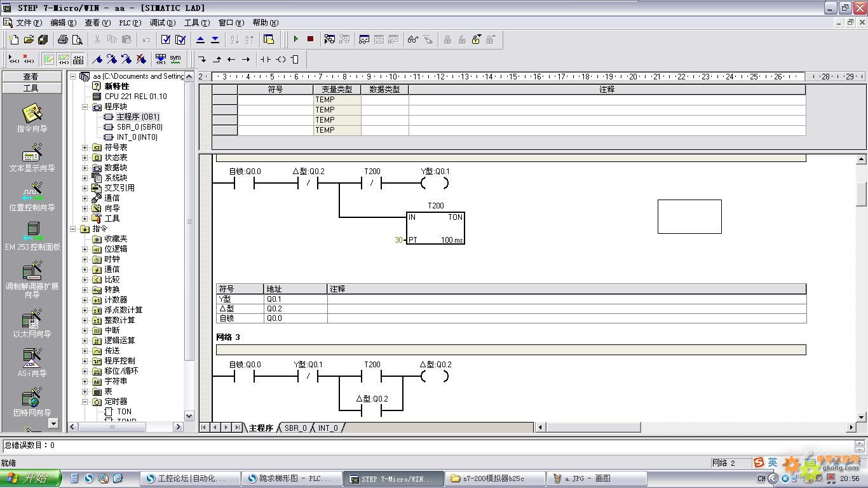
Task: Open the 以太网向导 wizard icon
Action: [x=32, y=324]
